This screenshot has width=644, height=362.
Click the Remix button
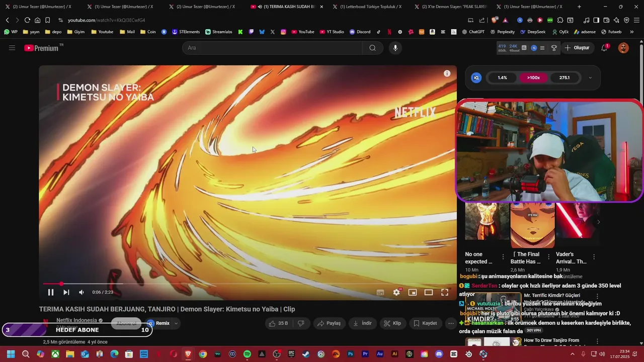click(x=159, y=323)
